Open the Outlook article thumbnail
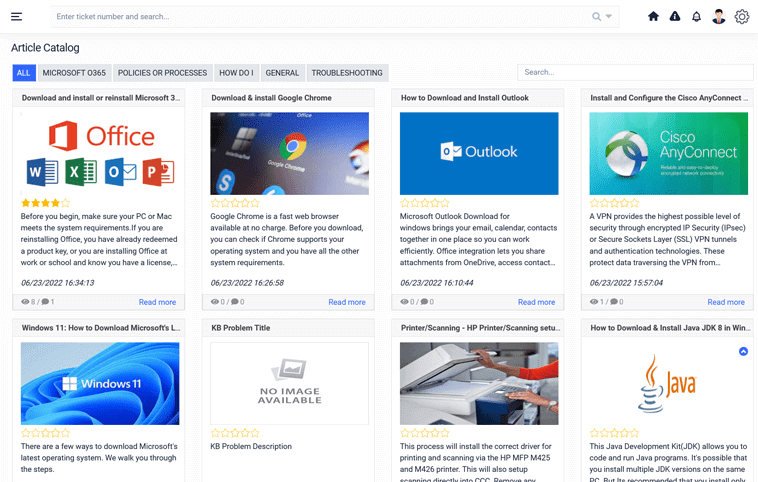 [x=479, y=154]
